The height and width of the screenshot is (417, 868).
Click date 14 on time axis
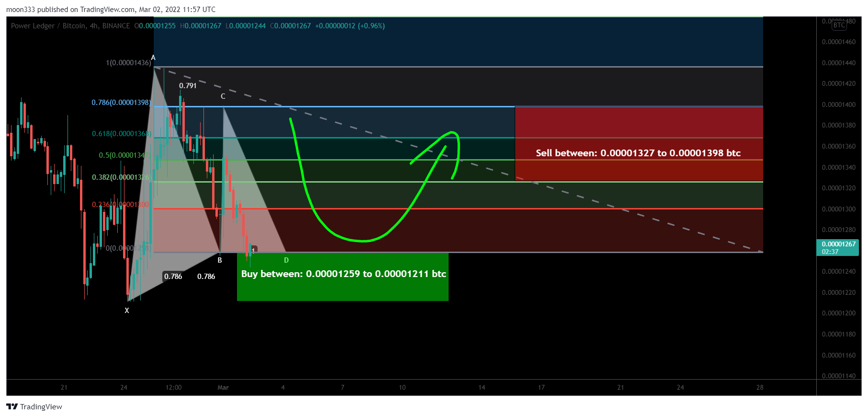[x=482, y=387]
